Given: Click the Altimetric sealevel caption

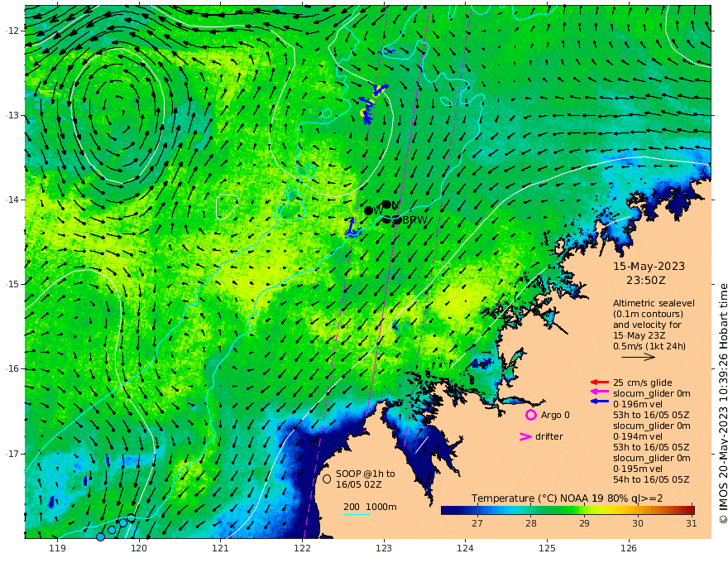Looking at the screenshot, I should click(x=654, y=303).
